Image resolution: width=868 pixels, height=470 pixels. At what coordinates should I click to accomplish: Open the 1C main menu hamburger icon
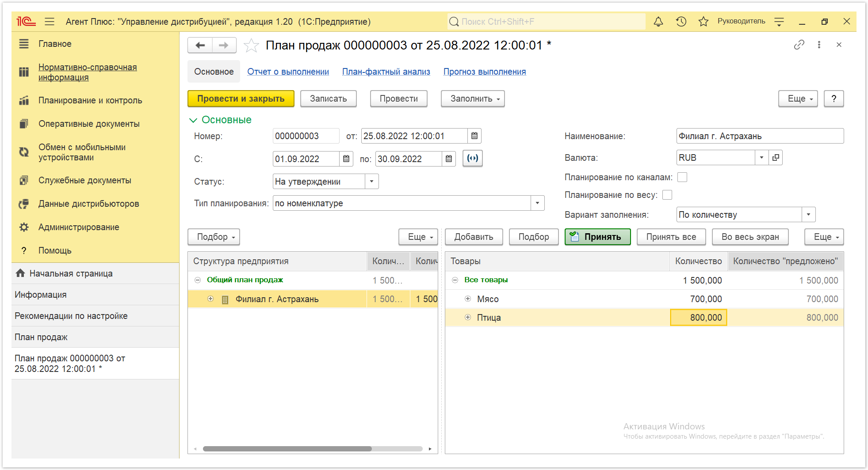(50, 21)
